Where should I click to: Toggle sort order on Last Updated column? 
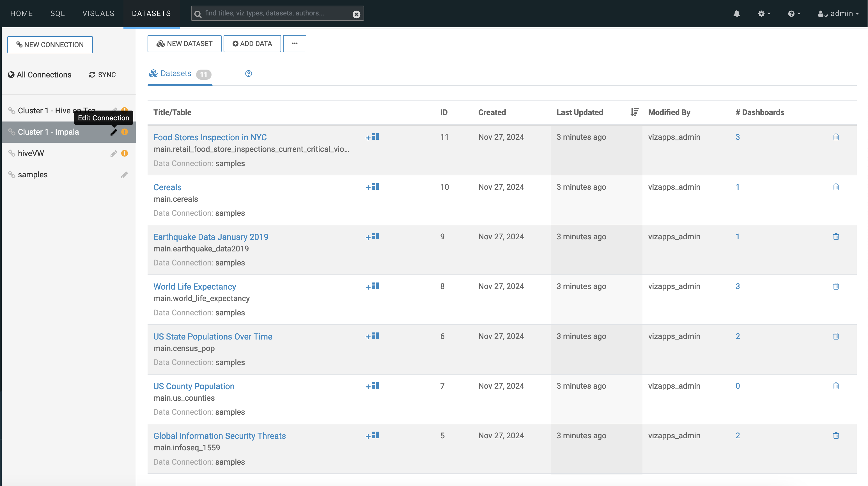pyautogui.click(x=634, y=112)
